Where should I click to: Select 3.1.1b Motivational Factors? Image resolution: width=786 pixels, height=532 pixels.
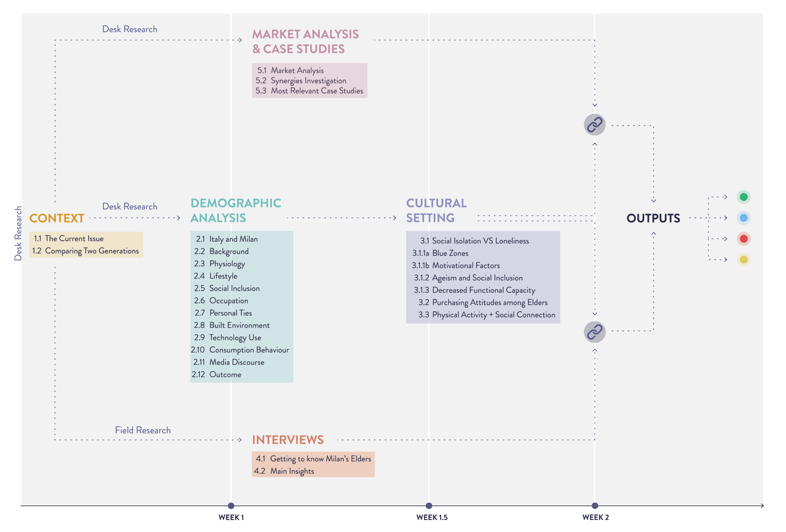455,265
